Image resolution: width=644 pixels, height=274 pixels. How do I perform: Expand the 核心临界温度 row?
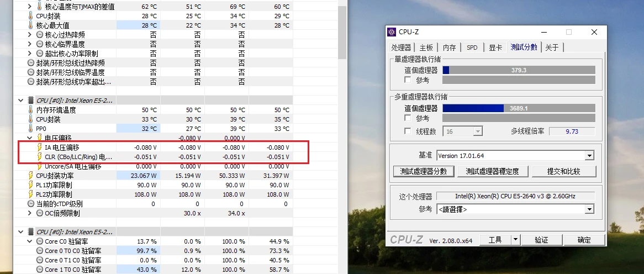click(x=30, y=44)
